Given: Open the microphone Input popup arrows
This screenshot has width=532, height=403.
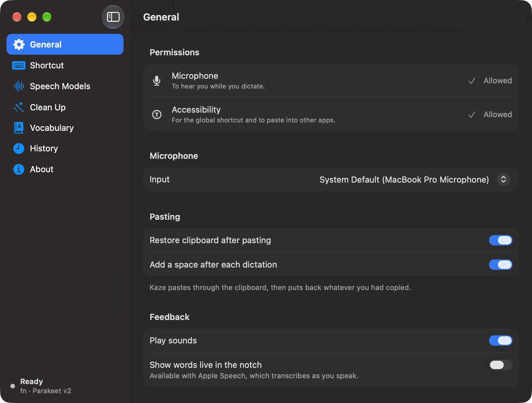Looking at the screenshot, I should pyautogui.click(x=503, y=179).
